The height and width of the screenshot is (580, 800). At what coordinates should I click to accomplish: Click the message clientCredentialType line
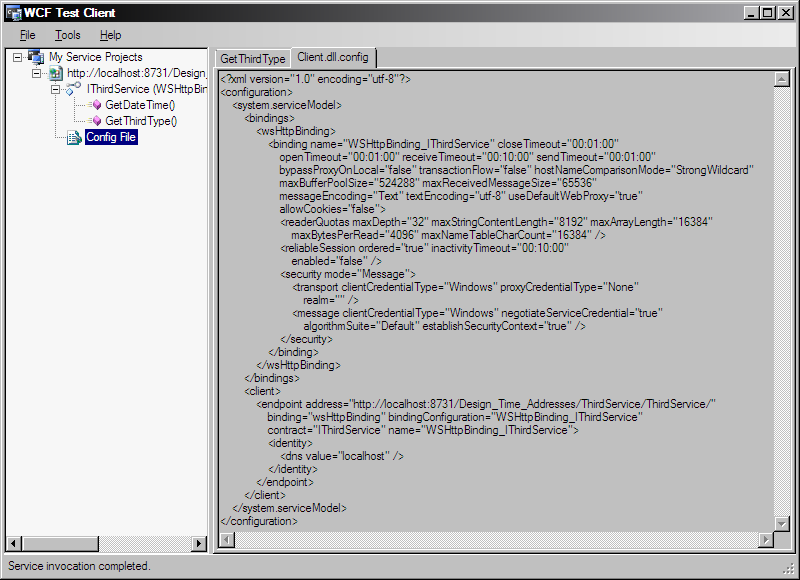coord(477,313)
